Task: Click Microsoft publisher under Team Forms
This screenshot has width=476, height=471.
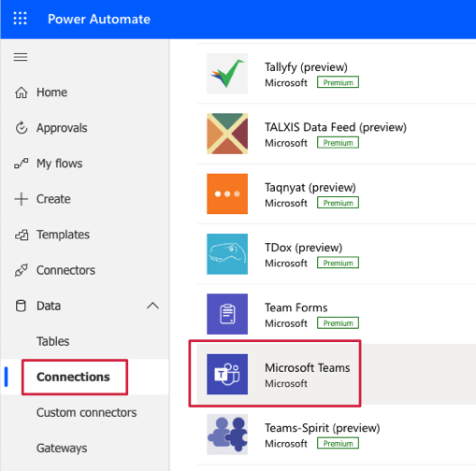Action: coord(286,323)
